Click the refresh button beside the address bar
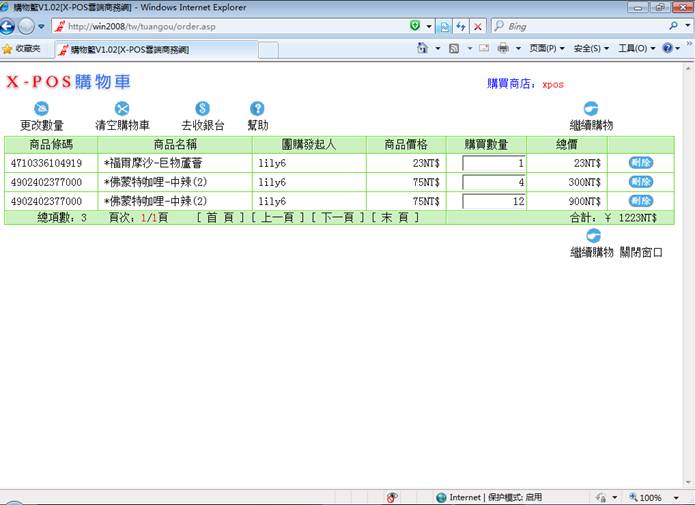The image size is (695, 505). 461,27
